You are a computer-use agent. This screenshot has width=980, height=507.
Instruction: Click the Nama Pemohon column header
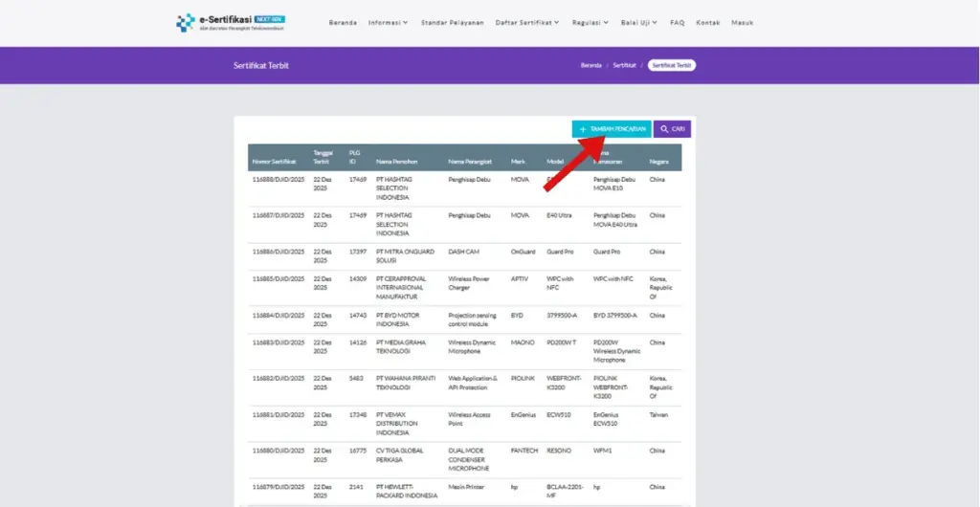pos(396,161)
